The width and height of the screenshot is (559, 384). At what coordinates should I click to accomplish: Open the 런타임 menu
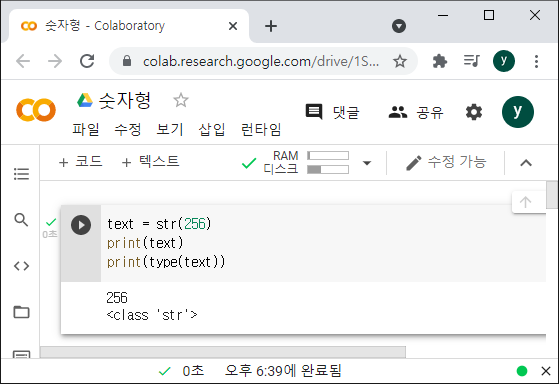[x=261, y=129]
